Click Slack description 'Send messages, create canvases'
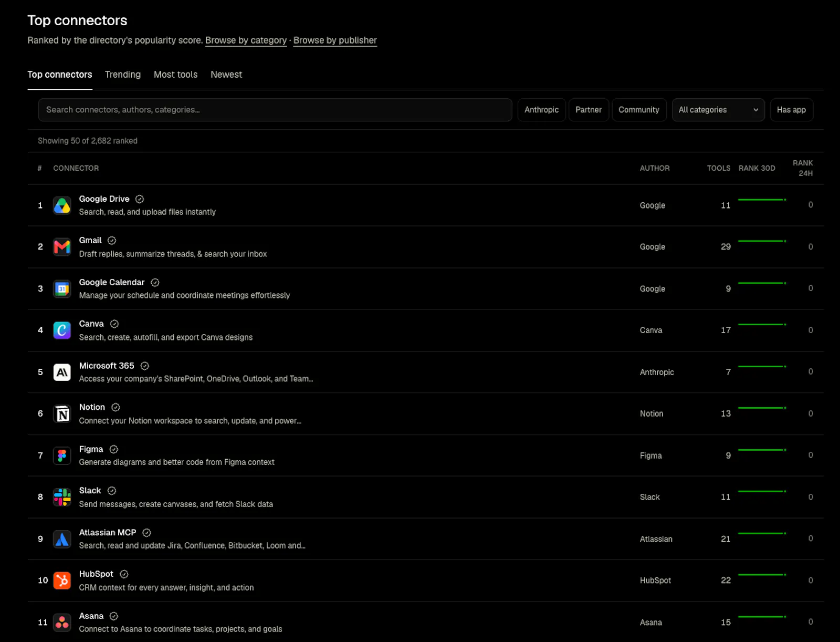Image resolution: width=840 pixels, height=642 pixels. tap(176, 504)
